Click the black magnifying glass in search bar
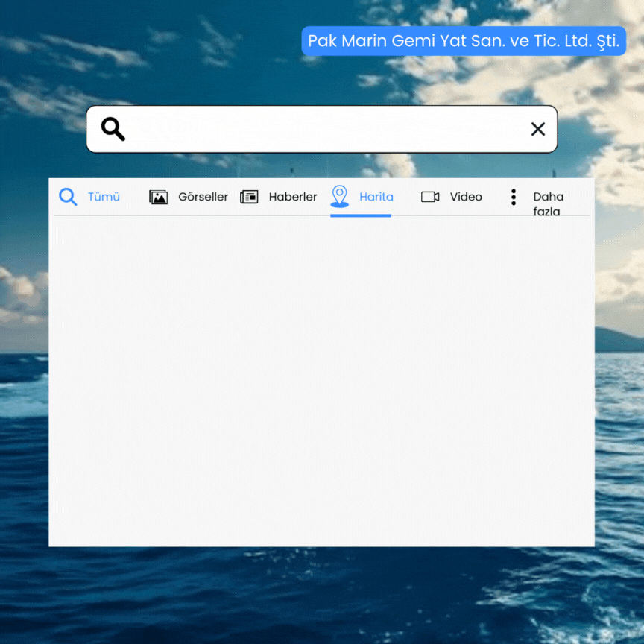 113,129
